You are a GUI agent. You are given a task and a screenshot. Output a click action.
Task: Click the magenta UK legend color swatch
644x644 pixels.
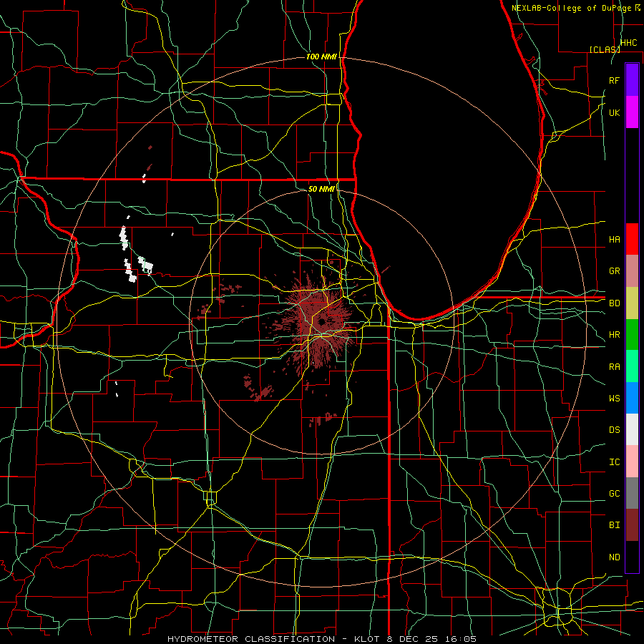click(632, 112)
